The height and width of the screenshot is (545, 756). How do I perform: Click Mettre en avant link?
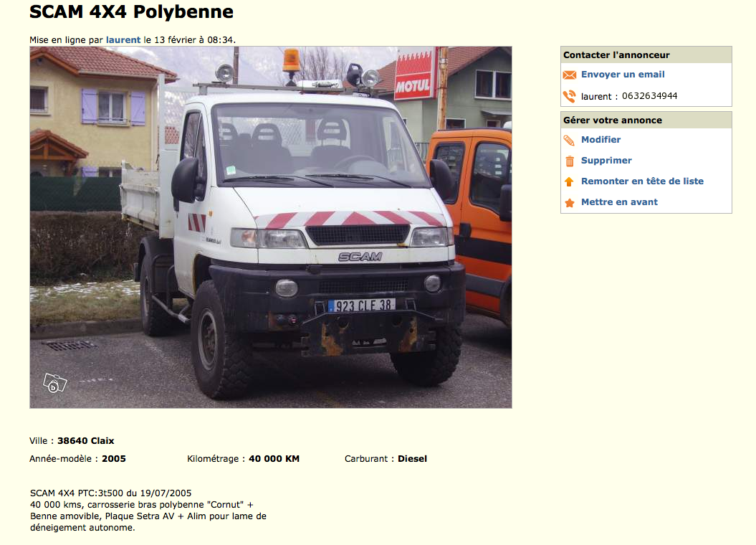619,202
